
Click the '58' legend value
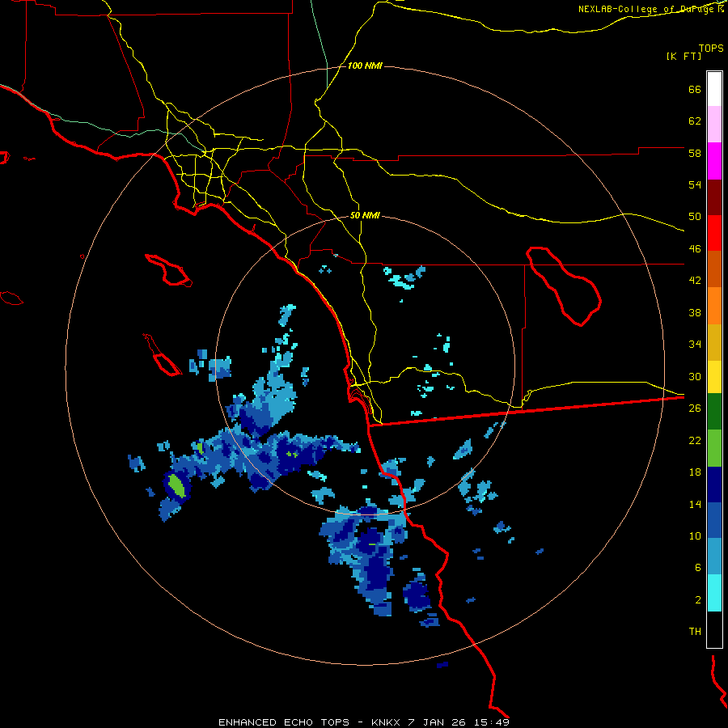(x=695, y=153)
